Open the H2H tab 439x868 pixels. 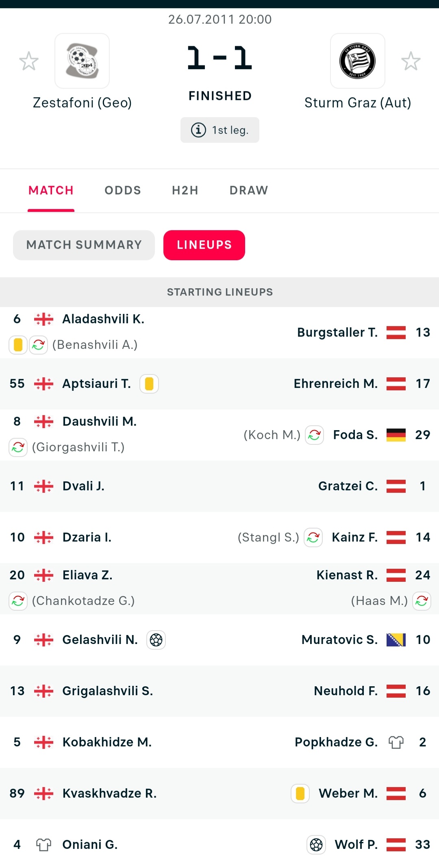(185, 190)
